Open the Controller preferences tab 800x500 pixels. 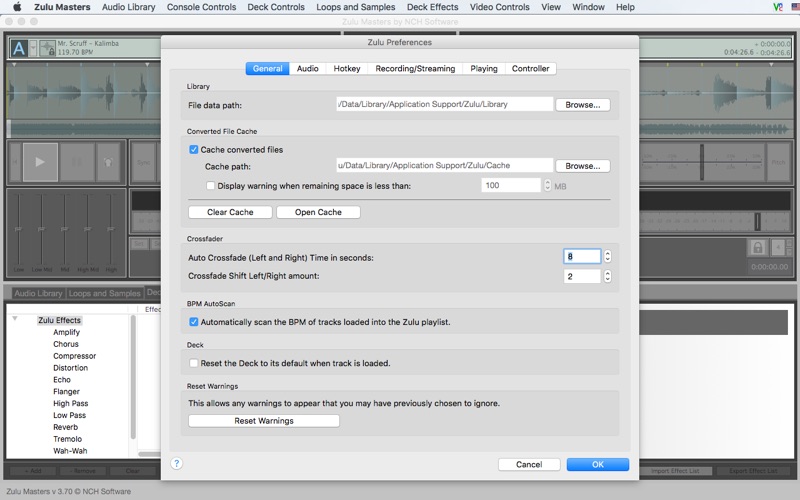(531, 68)
